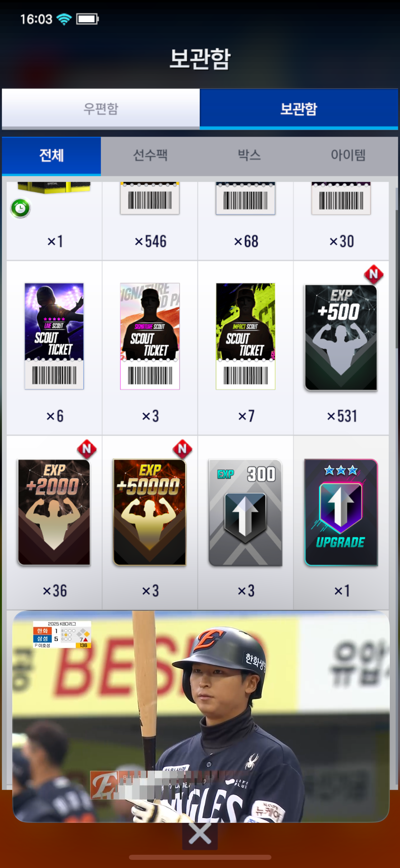Close the baseball video popup
Image resolution: width=400 pixels, height=868 pixels.
(x=200, y=835)
